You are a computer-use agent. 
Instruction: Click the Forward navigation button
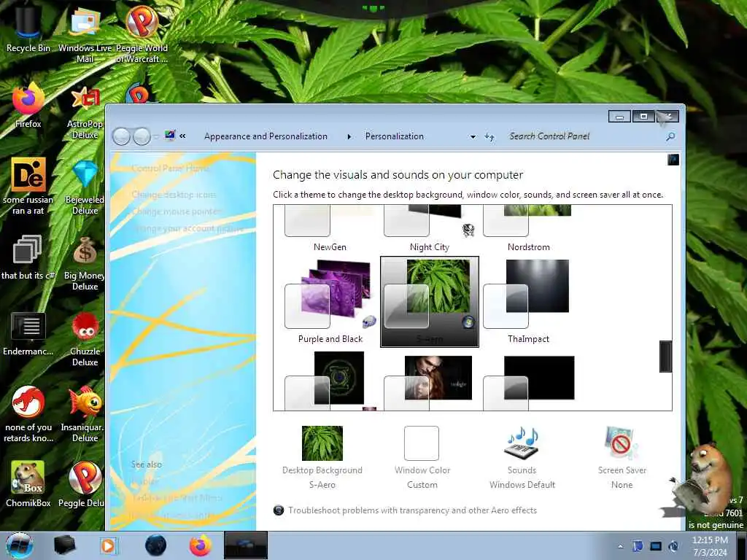pos(142,136)
